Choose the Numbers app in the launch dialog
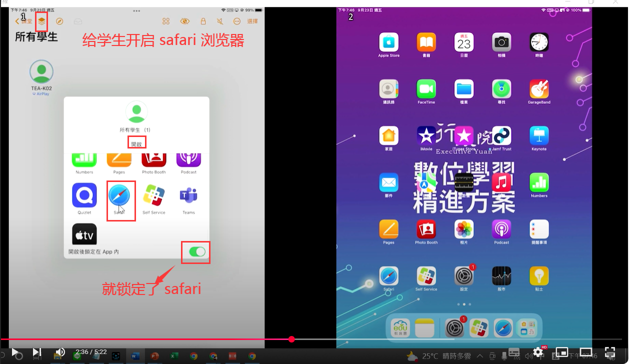This screenshot has height=364, width=630. [x=84, y=160]
